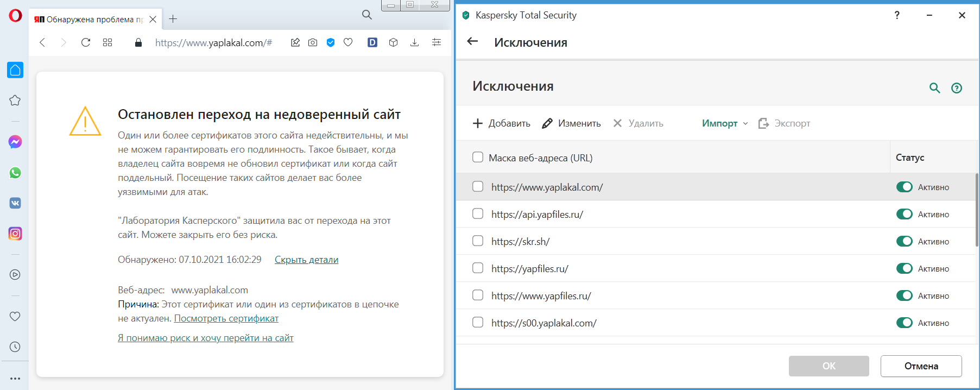Open Opera easy setup menu
980x390 pixels.
click(x=437, y=42)
